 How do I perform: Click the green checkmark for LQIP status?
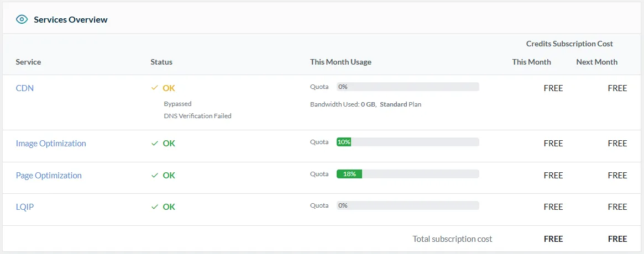(x=155, y=207)
